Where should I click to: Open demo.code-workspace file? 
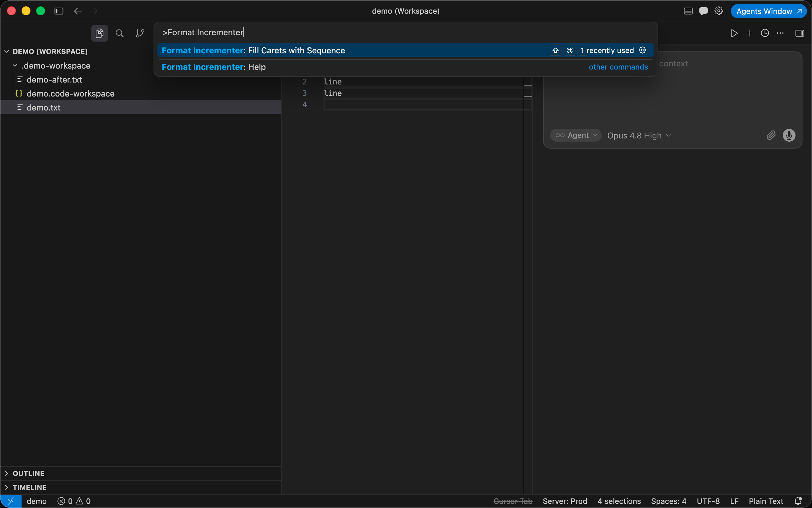[70, 94]
